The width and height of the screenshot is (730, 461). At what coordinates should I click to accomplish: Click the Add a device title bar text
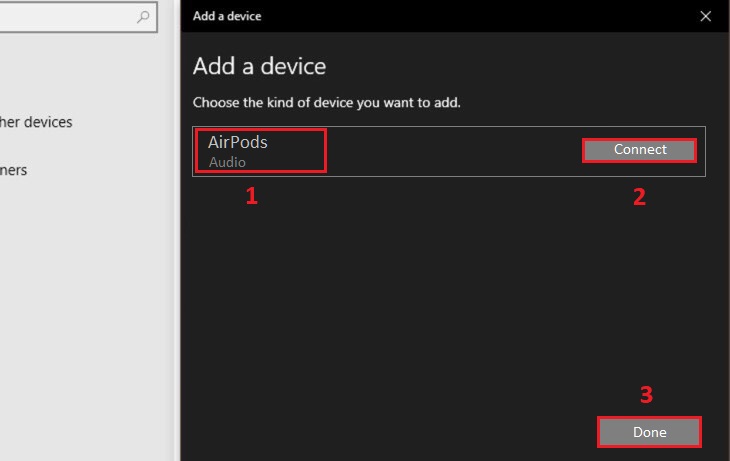227,16
